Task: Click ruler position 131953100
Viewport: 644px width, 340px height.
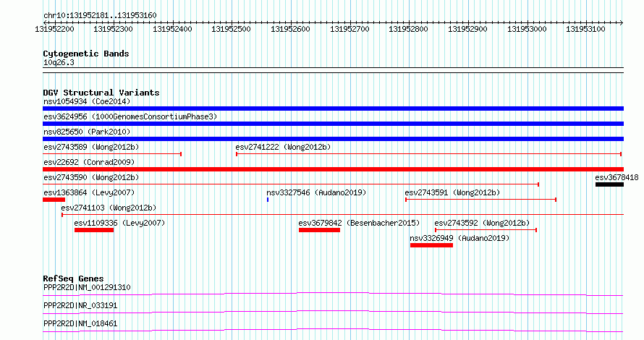Action: click(585, 29)
